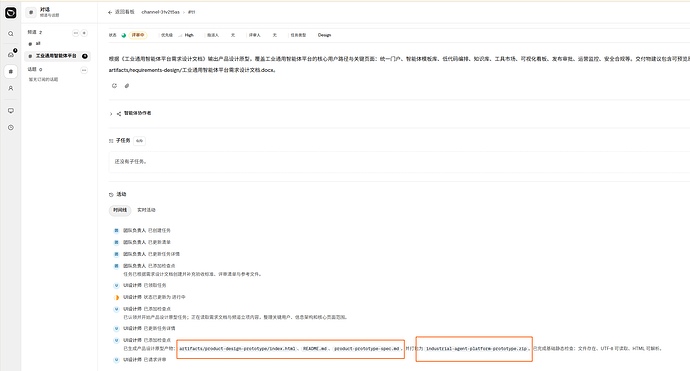Viewport: 690px width, 371px height.
Task: Open the user profile icon in left rail
Action: coord(11,88)
